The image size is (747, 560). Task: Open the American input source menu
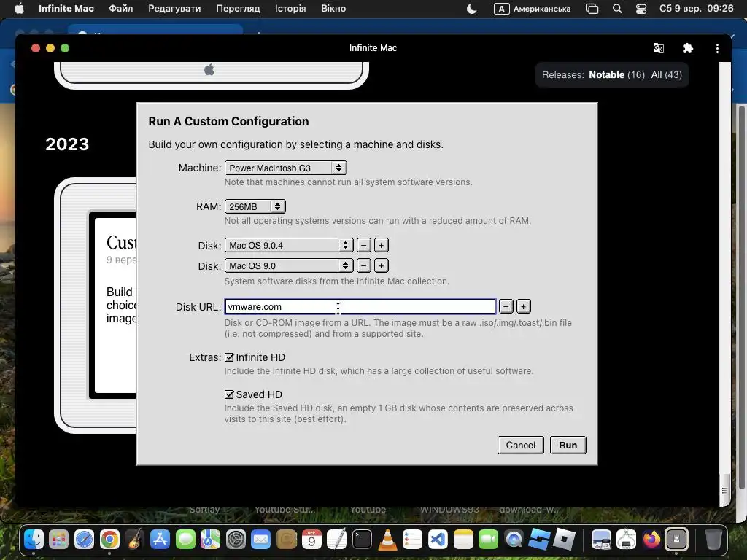point(532,9)
